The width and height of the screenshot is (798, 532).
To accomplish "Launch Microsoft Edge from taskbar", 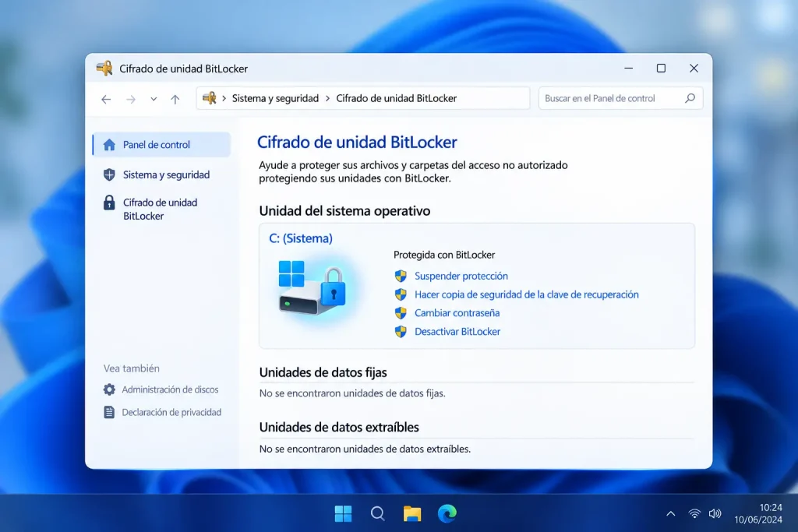I will click(447, 513).
